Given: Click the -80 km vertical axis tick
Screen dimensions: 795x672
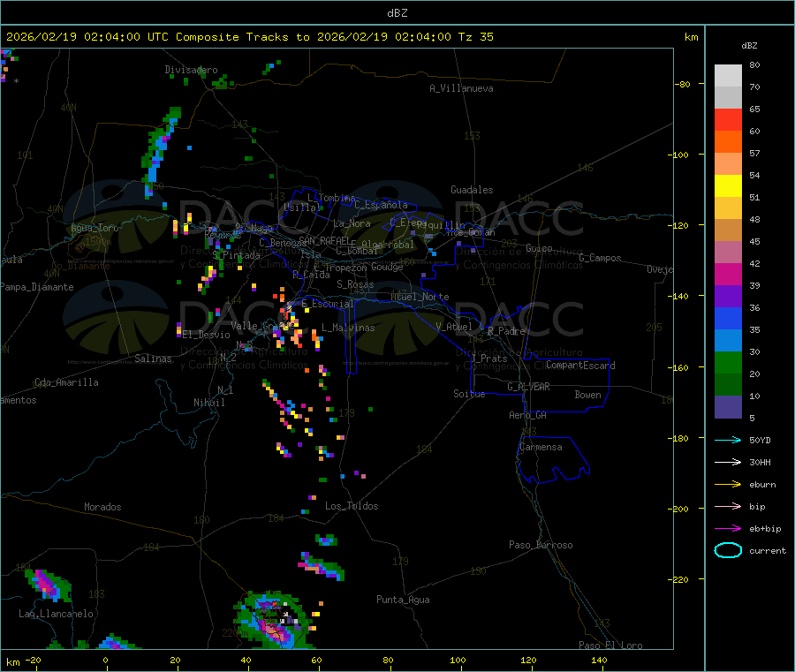Looking at the screenshot, I should [x=682, y=84].
